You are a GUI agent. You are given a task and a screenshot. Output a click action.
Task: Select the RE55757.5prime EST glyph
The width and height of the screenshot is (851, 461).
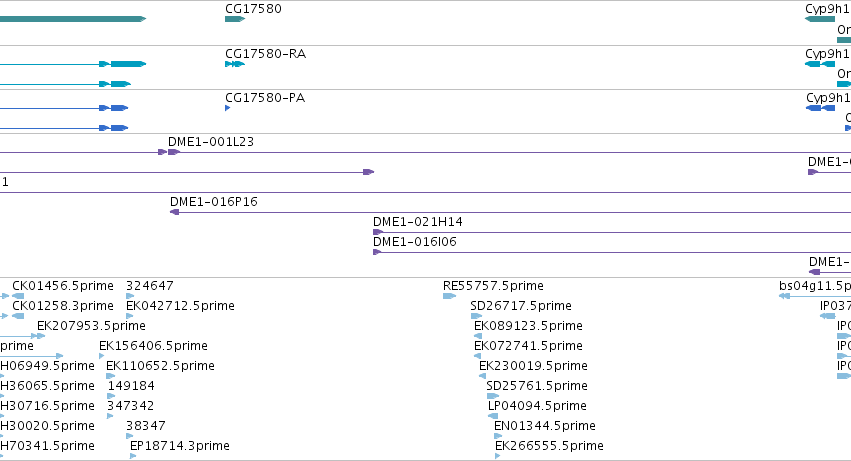point(449,296)
